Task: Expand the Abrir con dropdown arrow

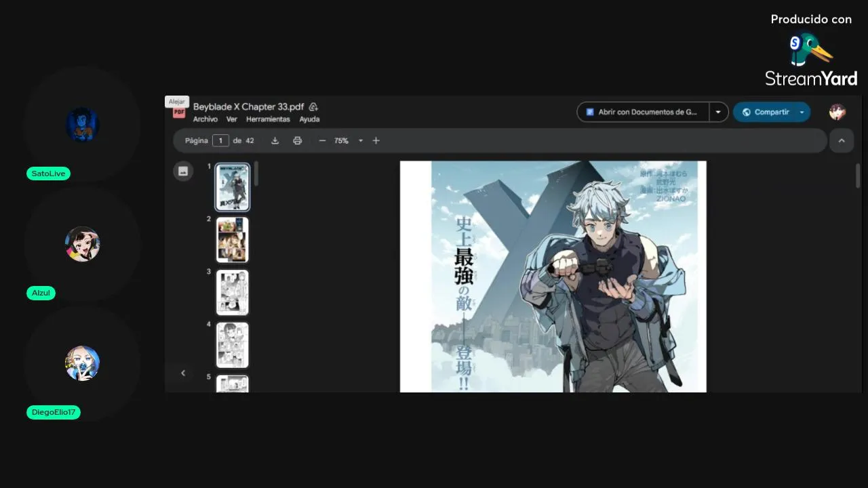Action: point(718,112)
